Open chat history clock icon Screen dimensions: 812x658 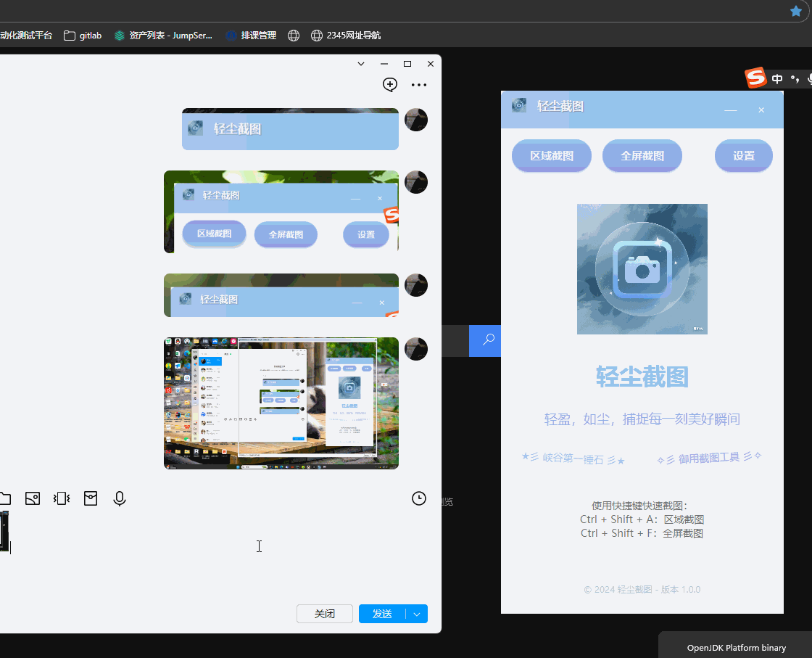tap(419, 498)
